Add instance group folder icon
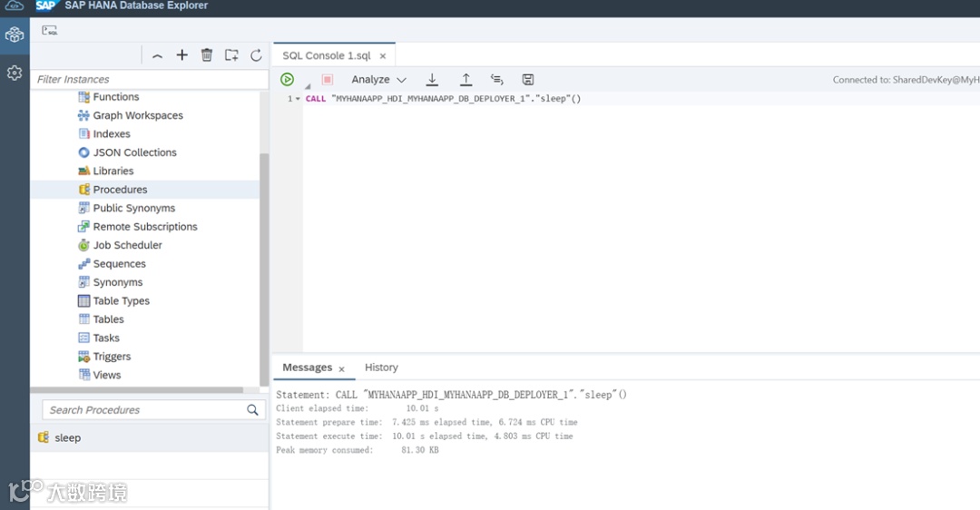Viewport: 980px width, 510px height. tap(231, 55)
